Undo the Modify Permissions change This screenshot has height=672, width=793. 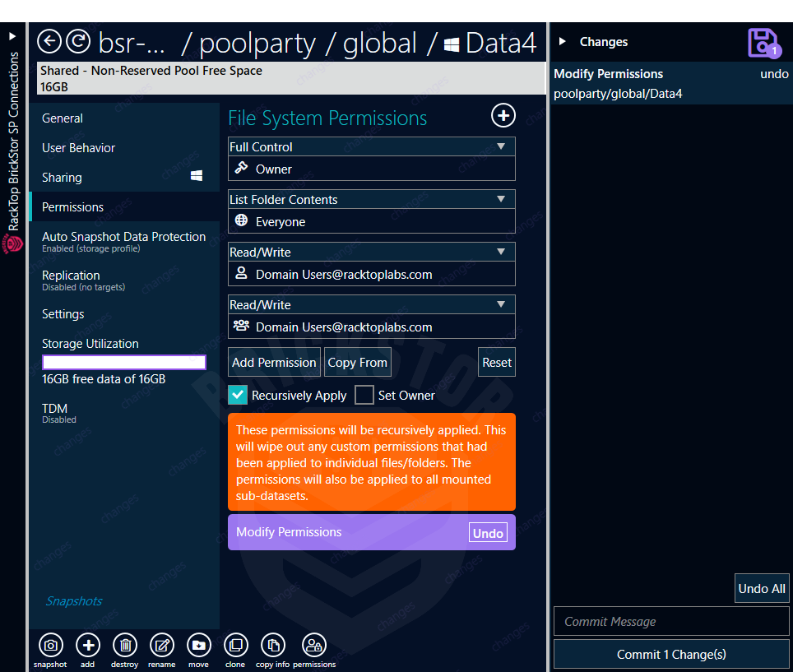(488, 533)
